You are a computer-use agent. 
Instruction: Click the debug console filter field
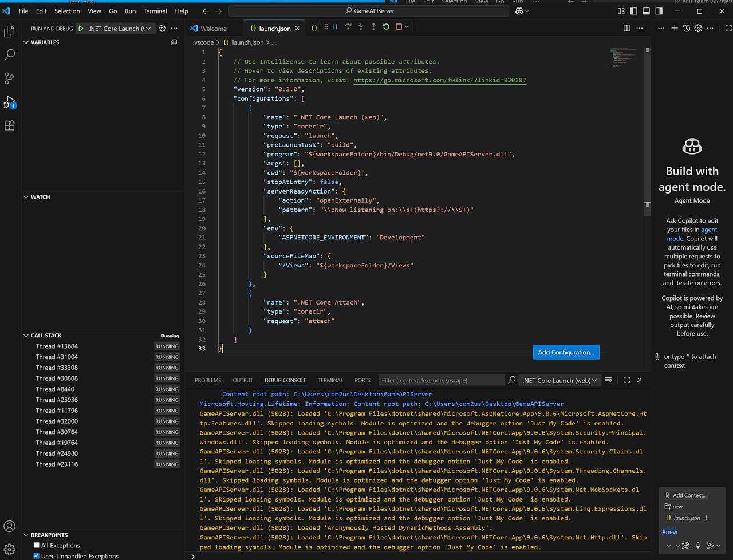(x=441, y=380)
